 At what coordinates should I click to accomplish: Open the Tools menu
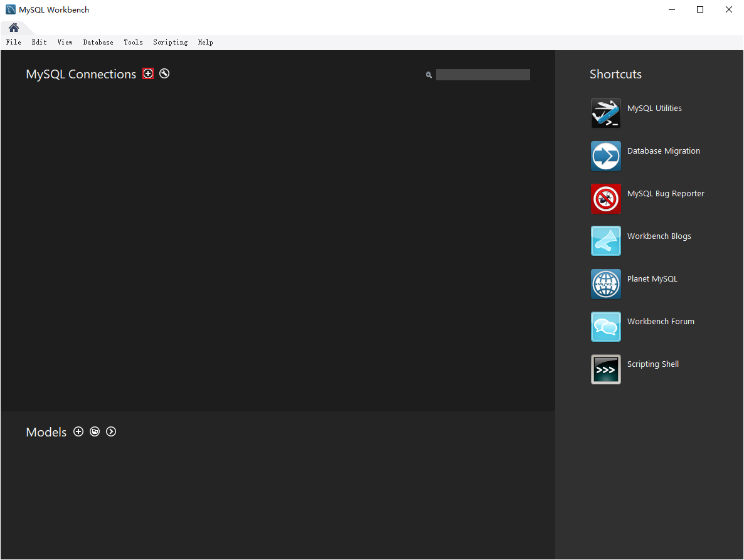click(x=133, y=42)
